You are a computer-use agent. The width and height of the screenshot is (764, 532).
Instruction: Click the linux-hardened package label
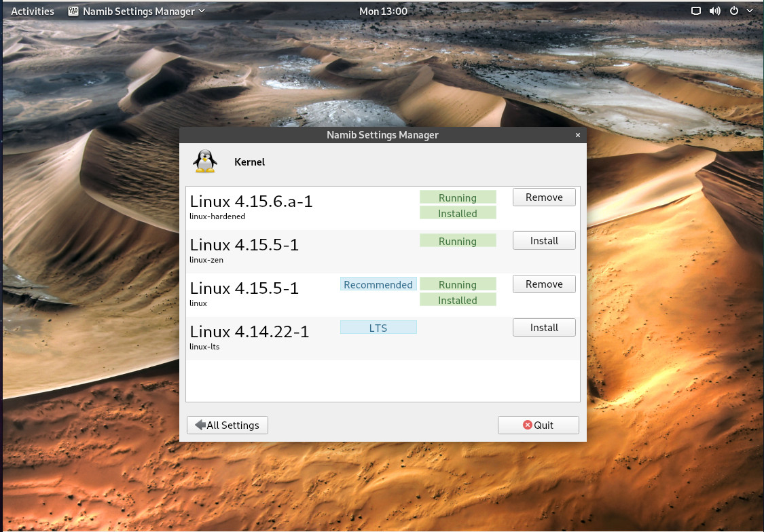217,216
